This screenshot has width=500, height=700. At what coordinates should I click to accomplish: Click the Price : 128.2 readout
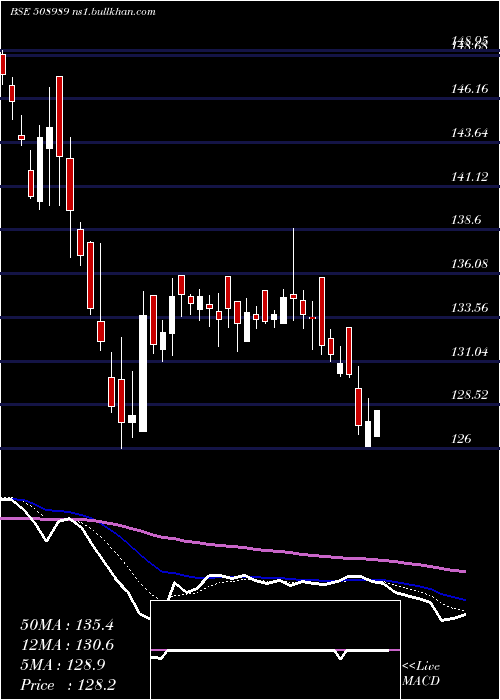[69, 685]
